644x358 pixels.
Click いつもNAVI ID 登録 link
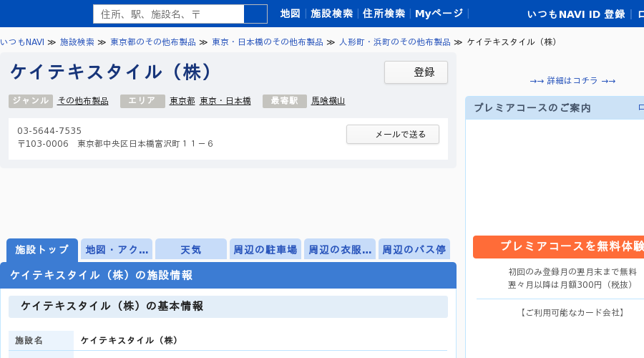tap(576, 14)
